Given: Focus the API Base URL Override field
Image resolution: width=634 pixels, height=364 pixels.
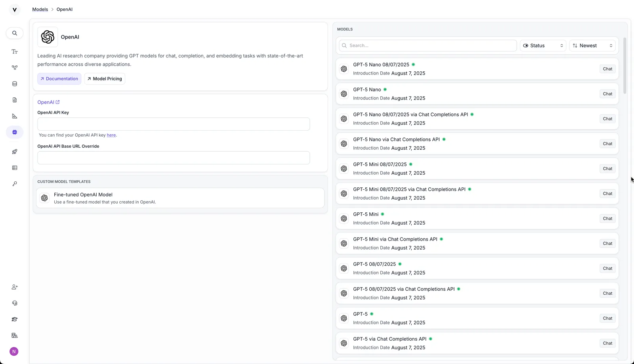Looking at the screenshot, I should pos(174,158).
